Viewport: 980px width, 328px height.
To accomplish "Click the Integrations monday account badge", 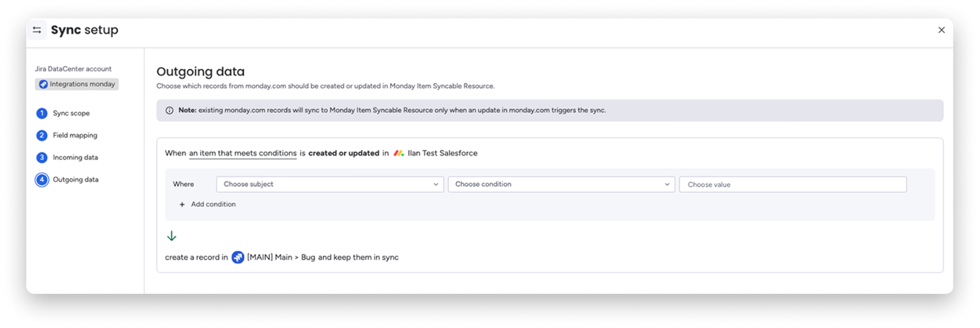I will tap(76, 84).
